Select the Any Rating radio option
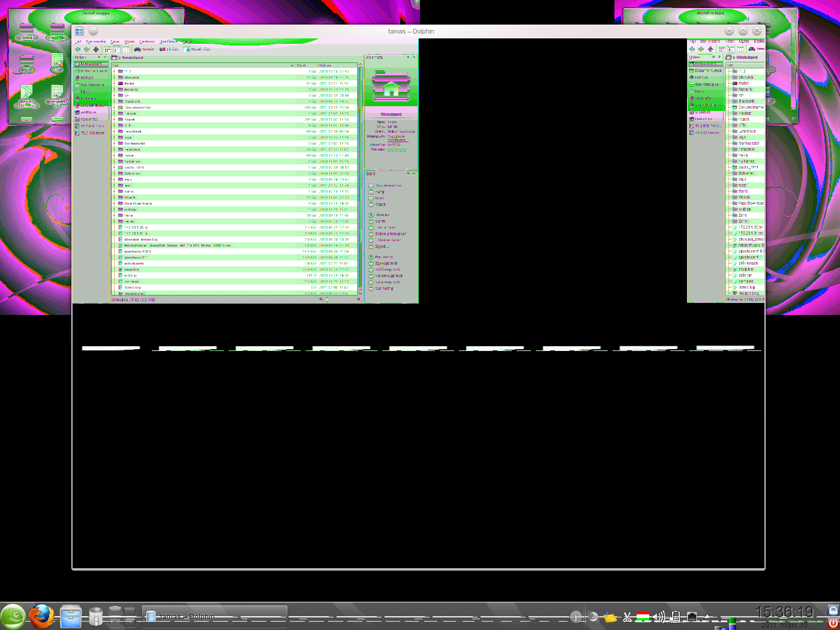Screen dimensions: 840x630 [x=371, y=257]
